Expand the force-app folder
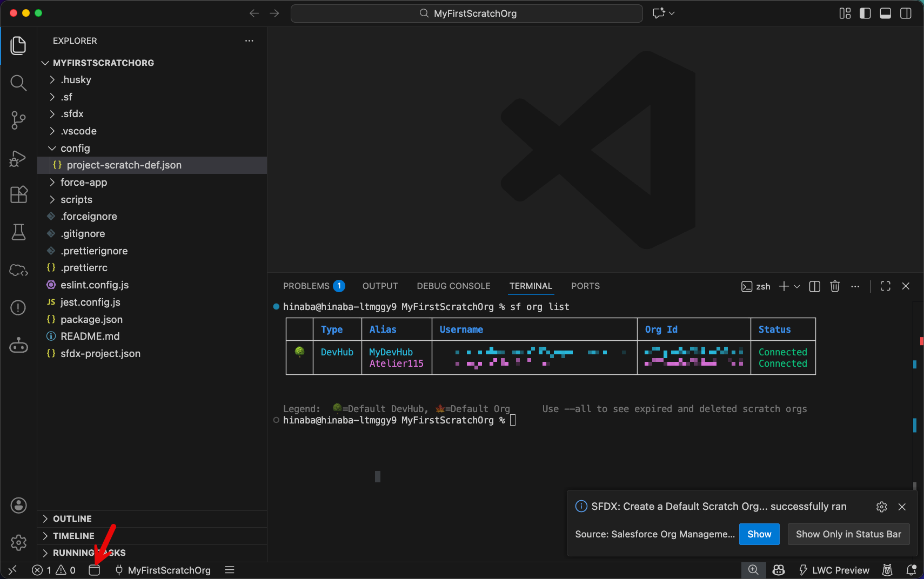This screenshot has height=579, width=924. [x=84, y=183]
